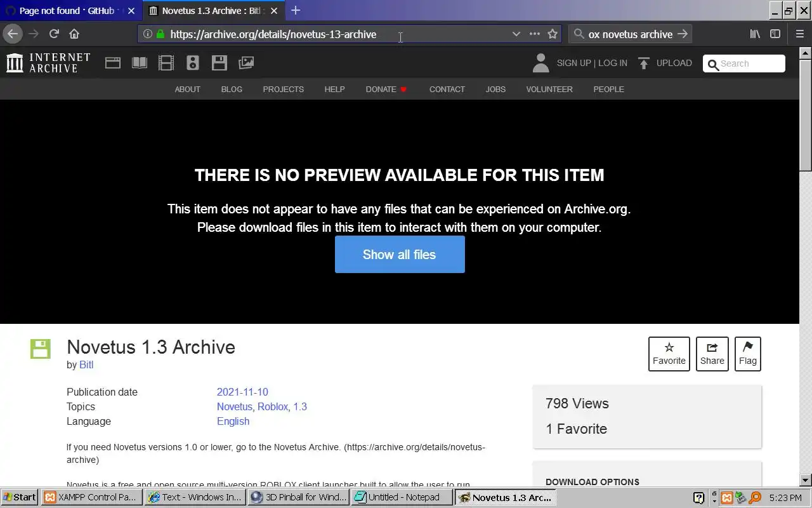Open the author link Bitl
Viewport: 812px width, 508px height.
pos(86,365)
